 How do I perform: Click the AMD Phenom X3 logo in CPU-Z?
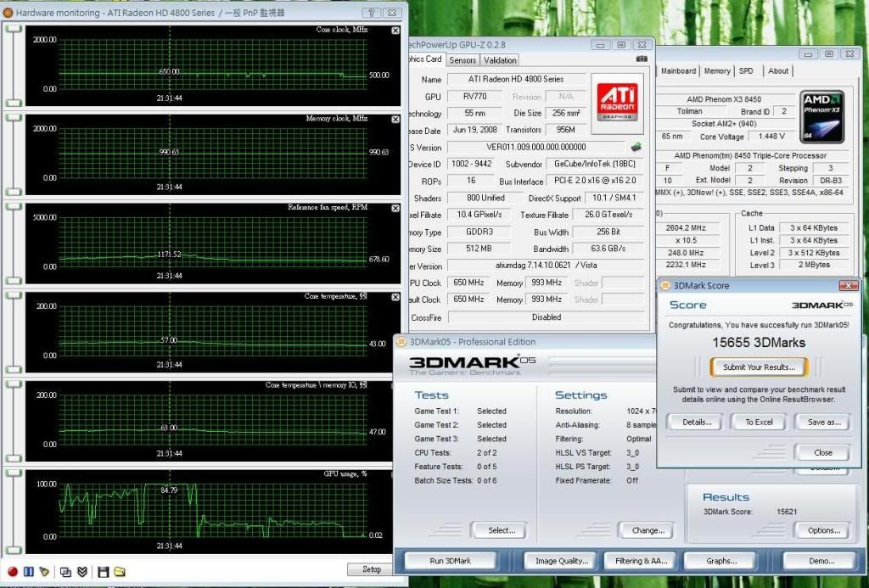pyautogui.click(x=822, y=117)
